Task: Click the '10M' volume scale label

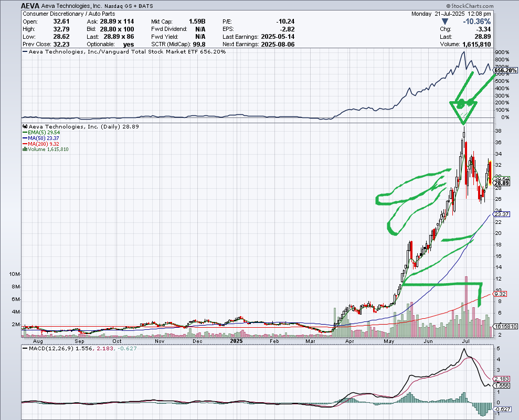Action: pyautogui.click(x=15, y=274)
